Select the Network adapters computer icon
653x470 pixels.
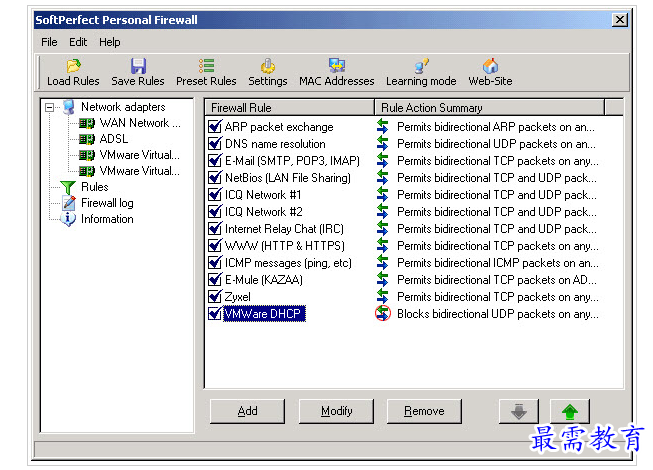(69, 107)
